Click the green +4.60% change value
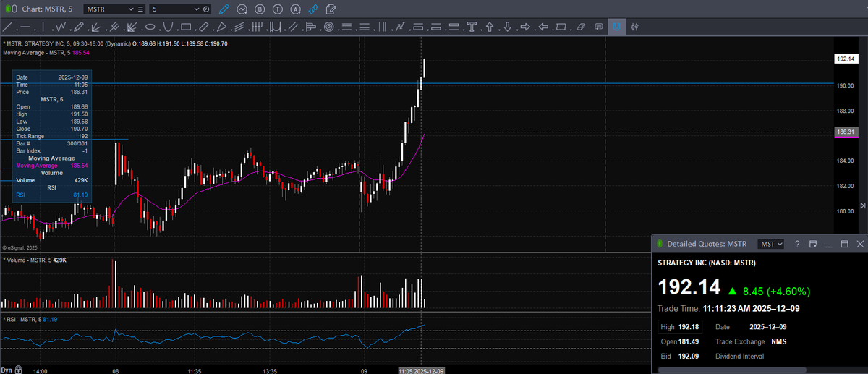Viewport: 868px width, 374px height. [787, 291]
